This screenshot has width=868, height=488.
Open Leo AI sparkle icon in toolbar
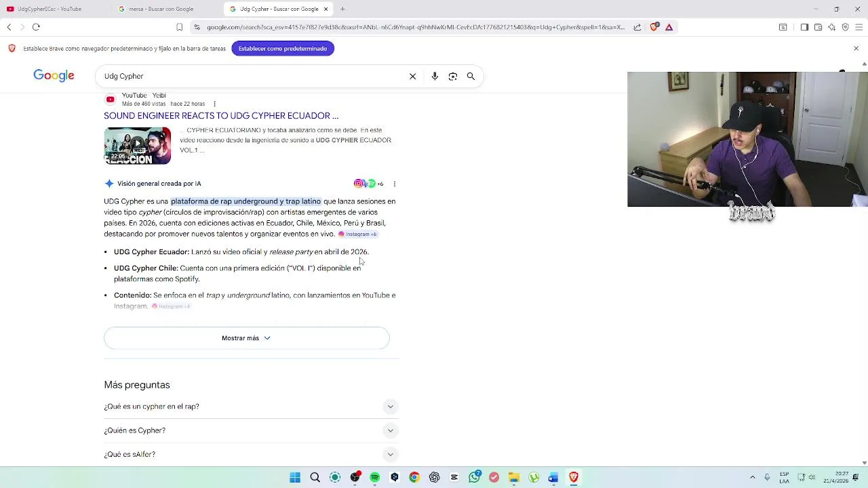pos(831,27)
